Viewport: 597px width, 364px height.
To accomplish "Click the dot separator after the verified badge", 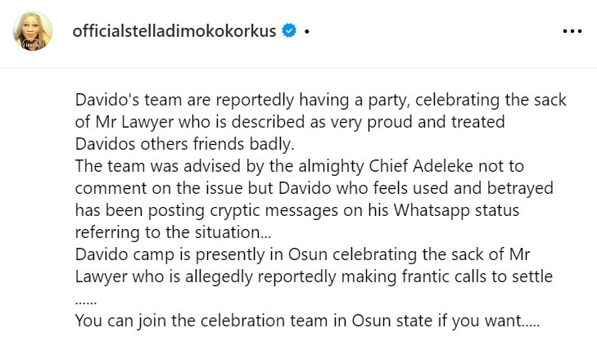I will pyautogui.click(x=305, y=31).
